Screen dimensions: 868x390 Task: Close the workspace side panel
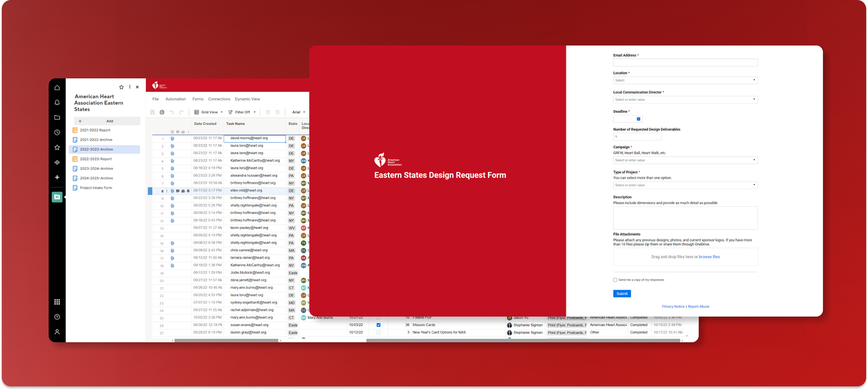click(137, 87)
